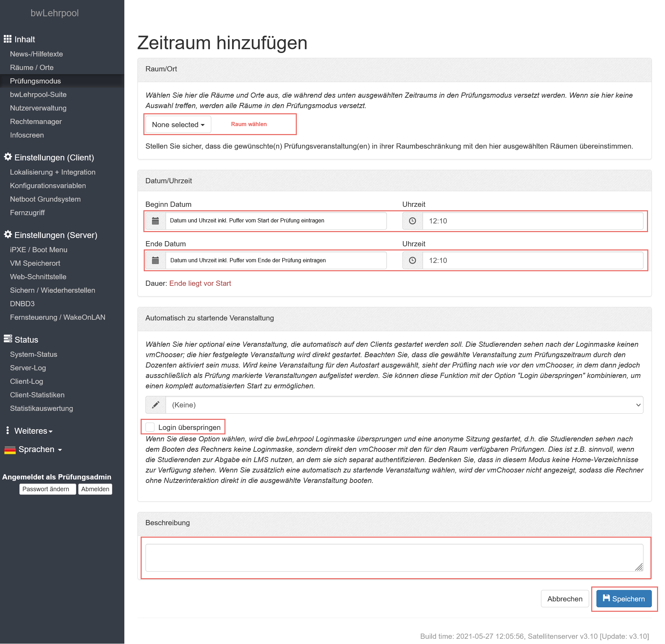Image resolution: width=665 pixels, height=644 pixels.
Task: Open News-/Hilfetexte in the sidebar
Action: (36, 54)
